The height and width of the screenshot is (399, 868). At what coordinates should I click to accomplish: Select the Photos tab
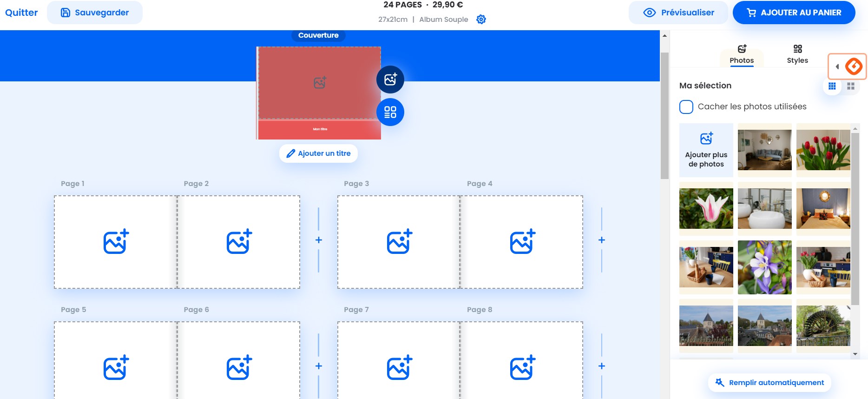coord(742,54)
